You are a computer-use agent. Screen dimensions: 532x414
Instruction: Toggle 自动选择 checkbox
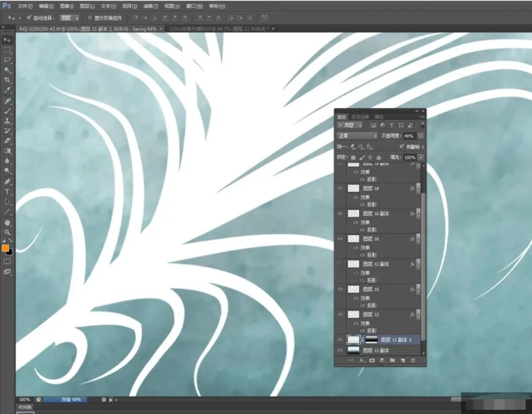click(29, 18)
